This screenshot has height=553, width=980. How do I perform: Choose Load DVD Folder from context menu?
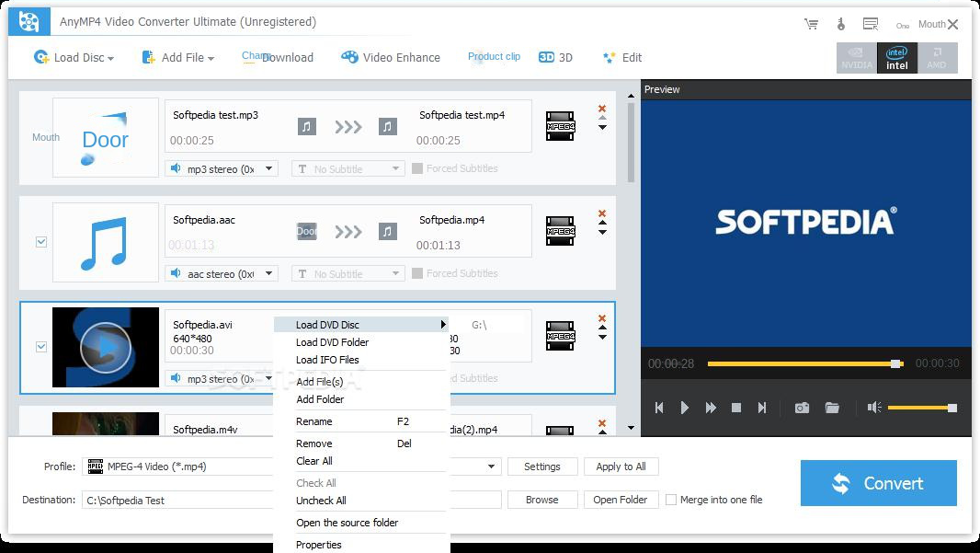(x=332, y=342)
